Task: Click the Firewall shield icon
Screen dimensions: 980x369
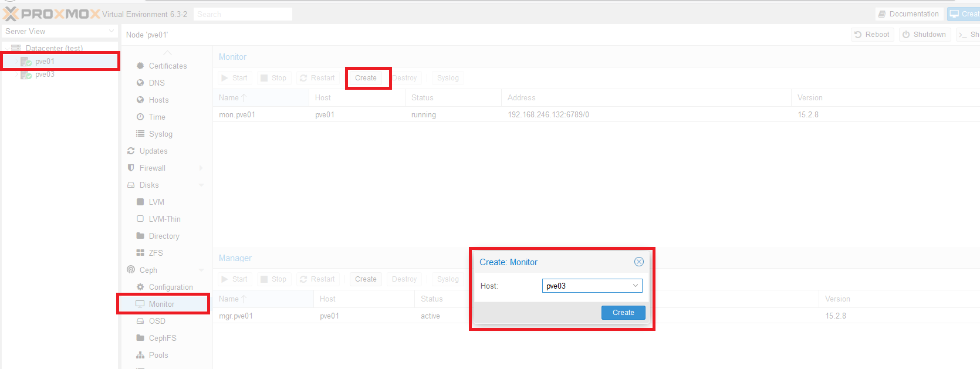Action: click(x=131, y=168)
